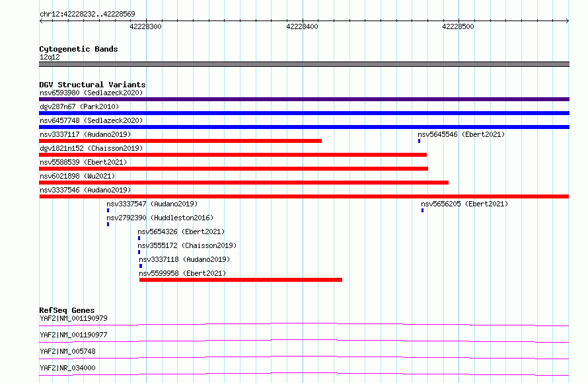Click the magenta YAF2|NM_001190979 transcript line

click(304, 324)
